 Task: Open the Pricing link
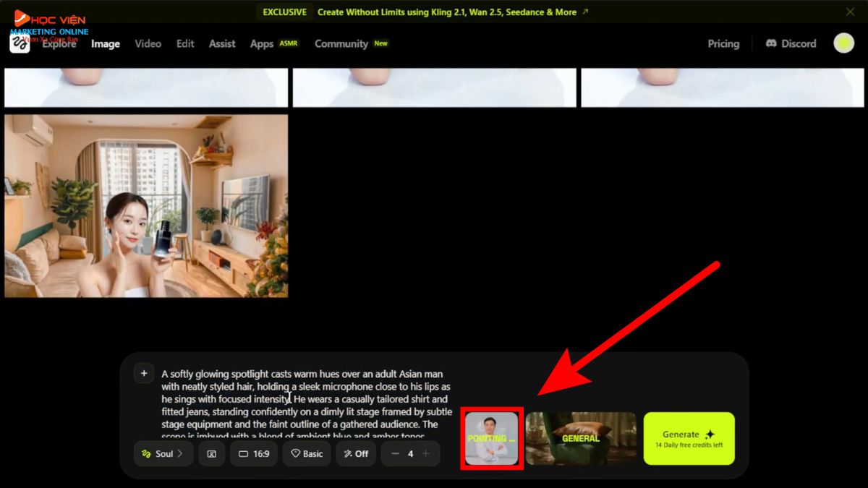click(x=723, y=43)
